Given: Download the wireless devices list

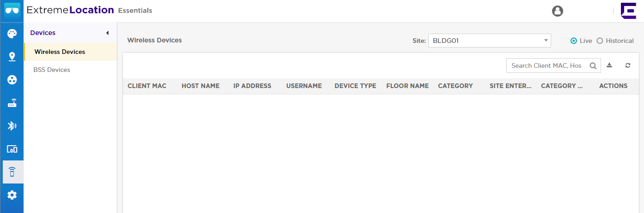Looking at the screenshot, I should click(609, 65).
